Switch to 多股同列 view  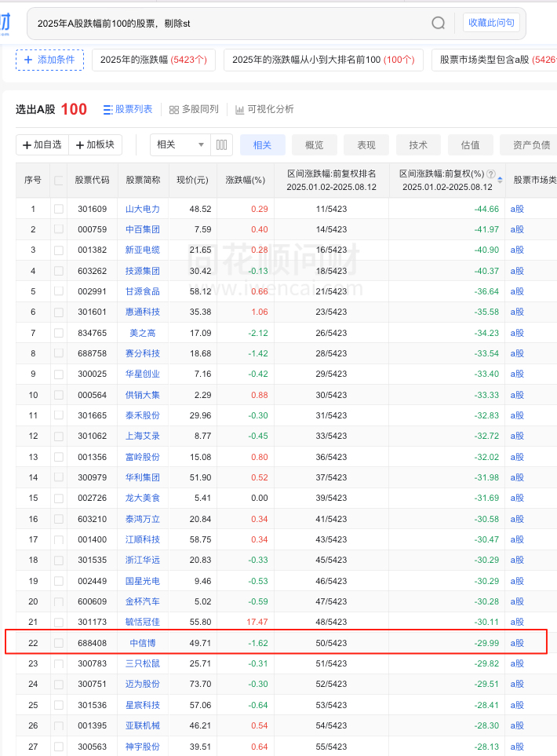click(195, 109)
